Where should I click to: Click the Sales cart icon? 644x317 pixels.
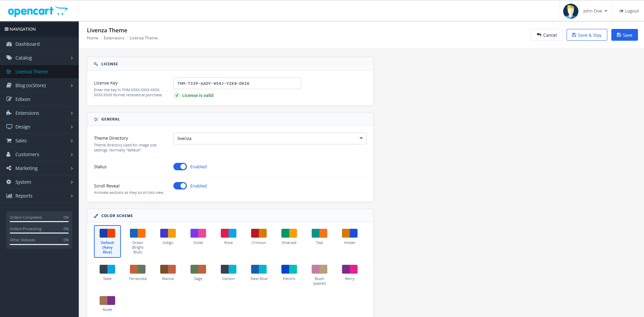(x=9, y=141)
